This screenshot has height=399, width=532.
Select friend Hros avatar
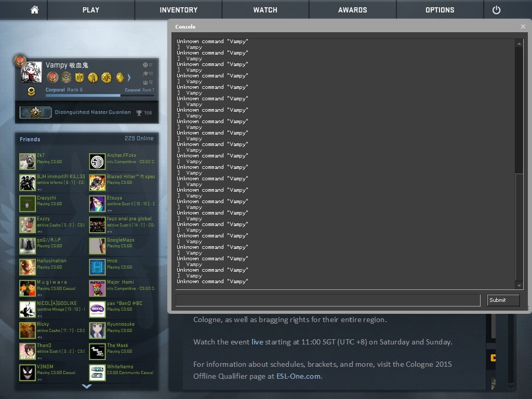(x=97, y=267)
